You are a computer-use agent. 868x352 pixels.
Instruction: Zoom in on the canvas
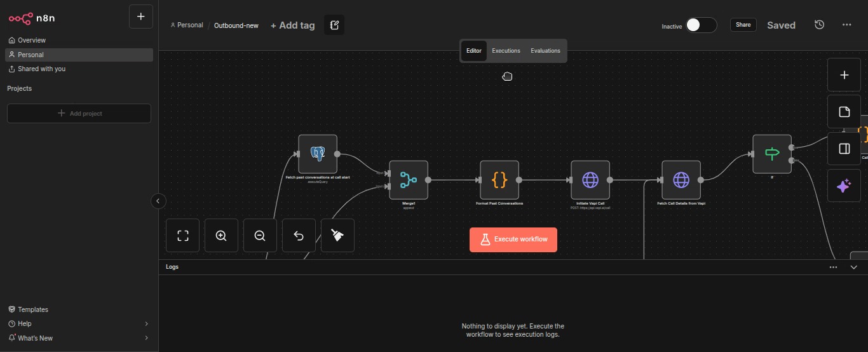click(221, 236)
